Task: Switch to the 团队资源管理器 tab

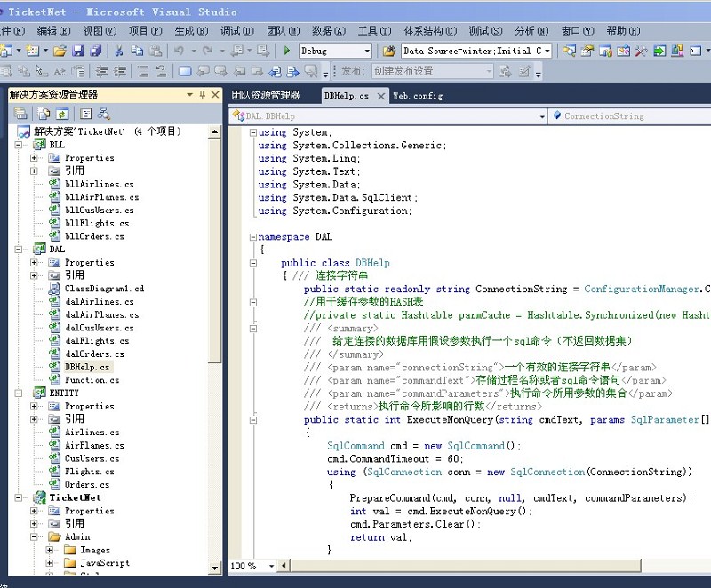Action: [x=266, y=95]
